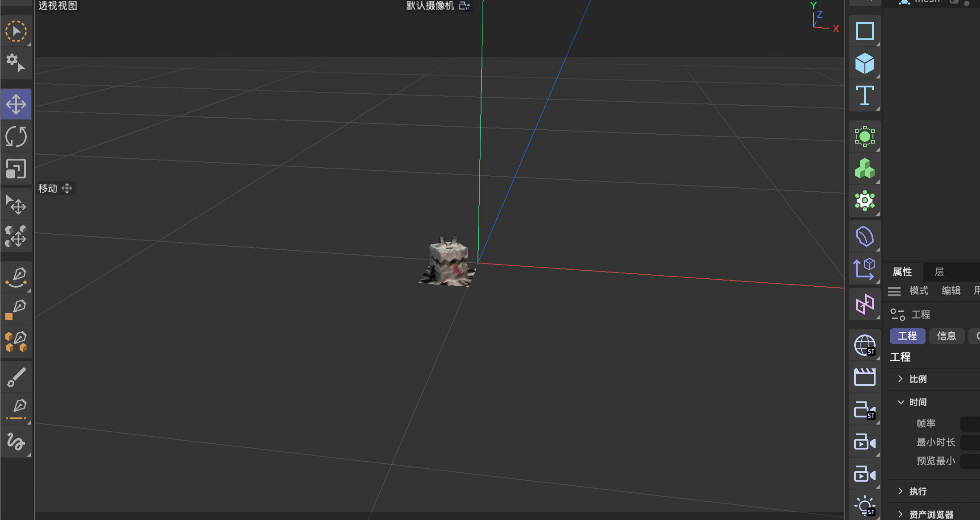
Task: Toggle the camera link icon beside 默认摄像机
Action: [x=463, y=6]
